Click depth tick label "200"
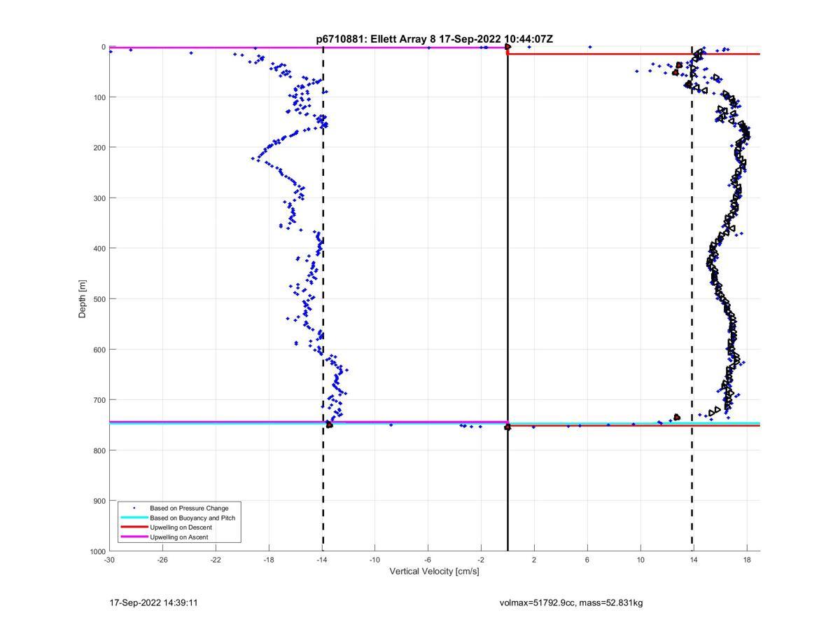The height and width of the screenshot is (620, 840). (99, 147)
